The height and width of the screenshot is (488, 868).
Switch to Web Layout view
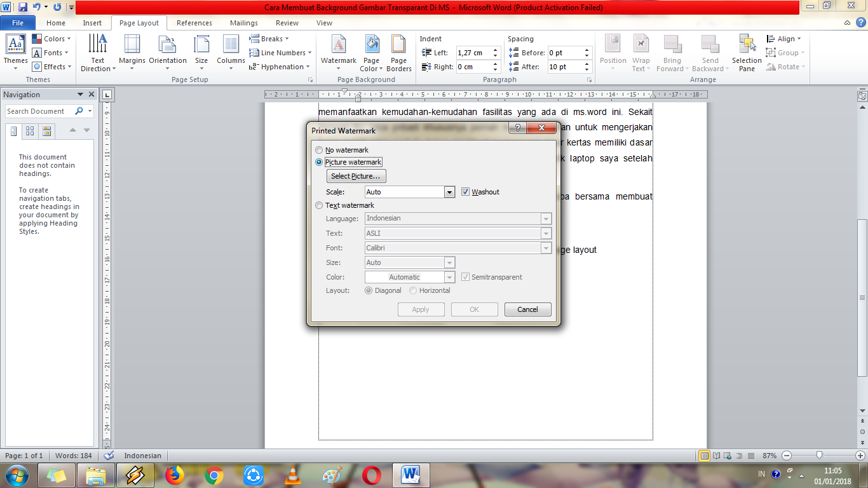click(x=728, y=456)
